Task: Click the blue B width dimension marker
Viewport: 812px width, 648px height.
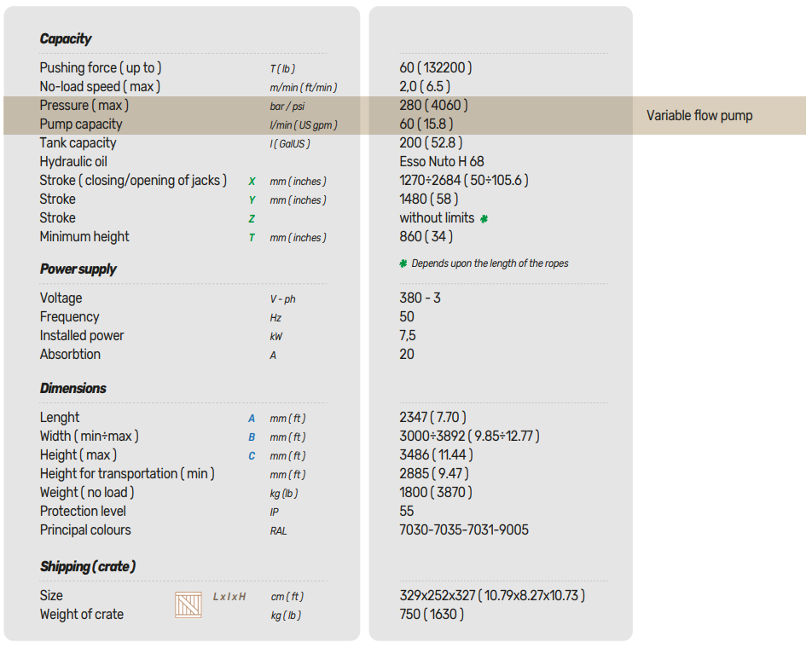Action: pos(252,437)
